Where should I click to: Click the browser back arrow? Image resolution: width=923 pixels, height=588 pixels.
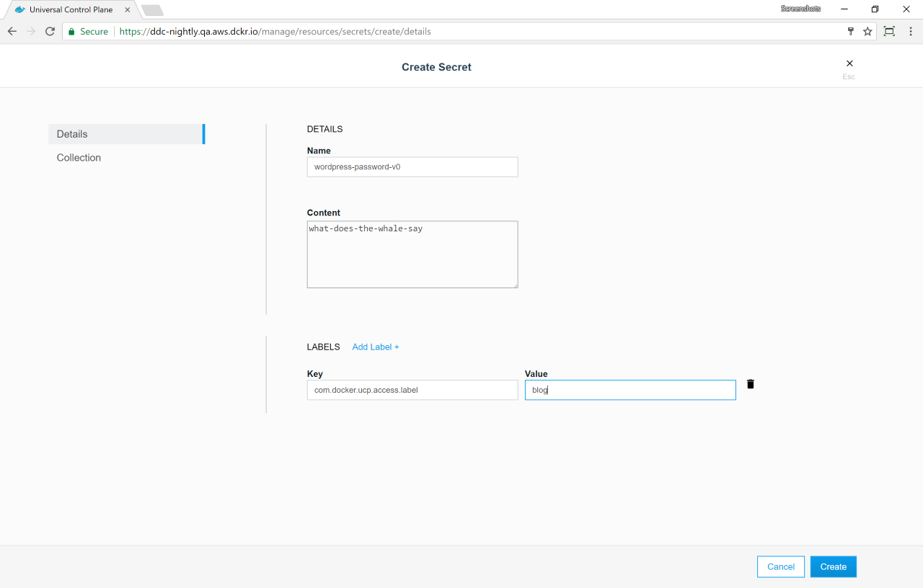pos(12,32)
